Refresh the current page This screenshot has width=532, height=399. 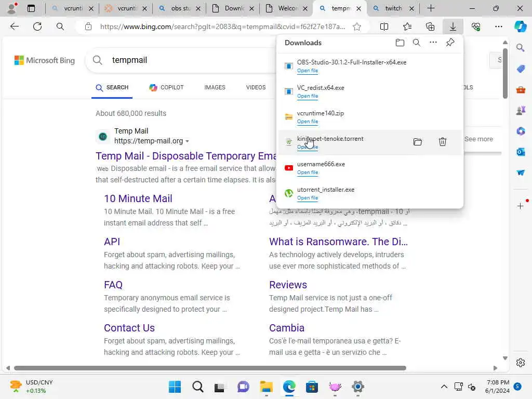37,26
